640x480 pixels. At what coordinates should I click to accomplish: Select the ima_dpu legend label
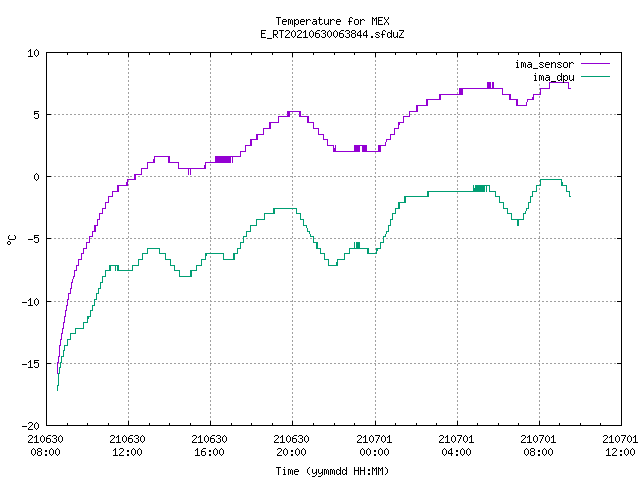coord(553,77)
